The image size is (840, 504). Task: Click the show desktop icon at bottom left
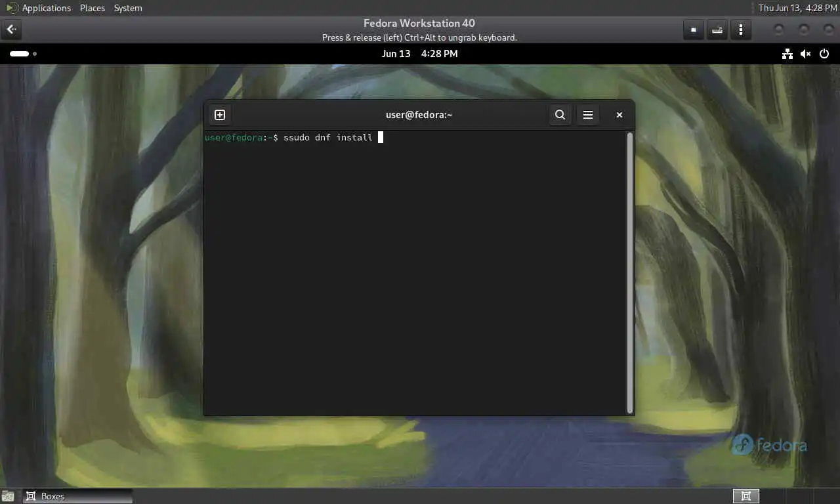click(8, 497)
